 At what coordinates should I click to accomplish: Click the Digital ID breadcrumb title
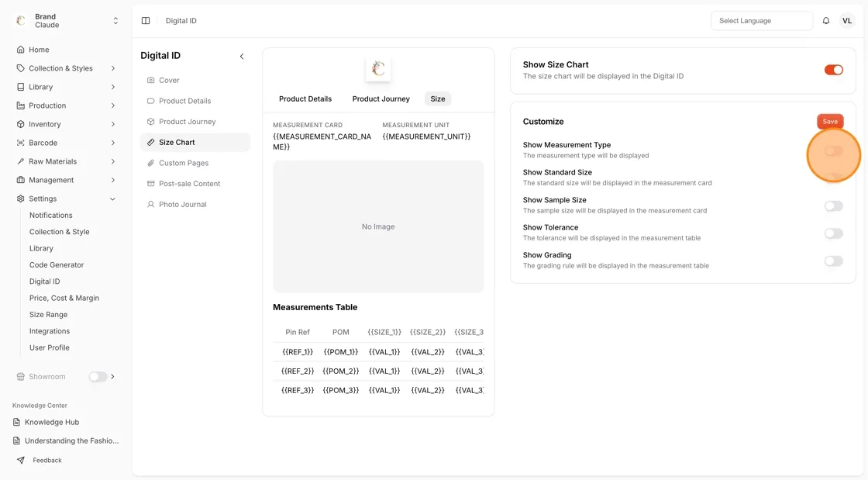[x=181, y=20]
